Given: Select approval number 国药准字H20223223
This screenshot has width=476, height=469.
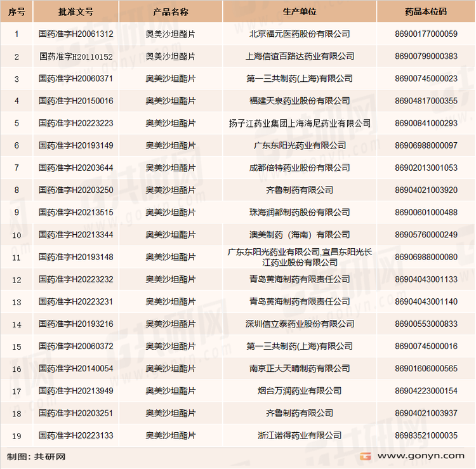Looking at the screenshot, I should 76,123.
